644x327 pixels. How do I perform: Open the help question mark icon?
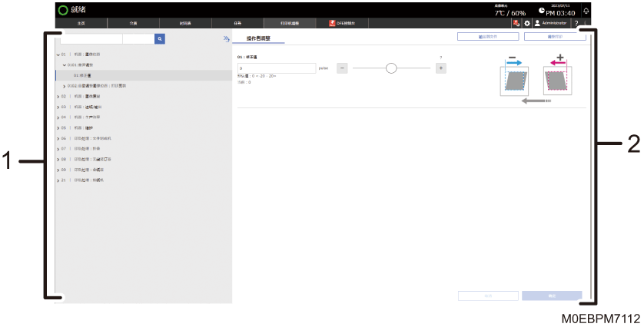click(576, 23)
